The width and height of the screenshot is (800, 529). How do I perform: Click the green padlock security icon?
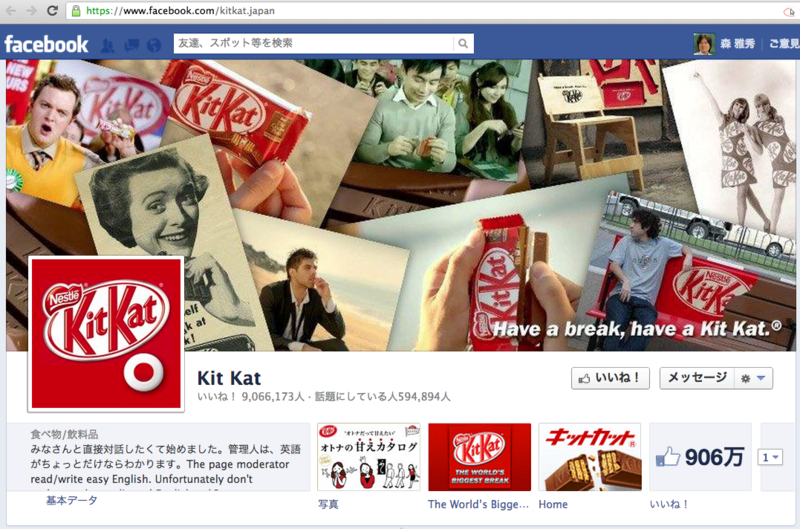coord(76,11)
